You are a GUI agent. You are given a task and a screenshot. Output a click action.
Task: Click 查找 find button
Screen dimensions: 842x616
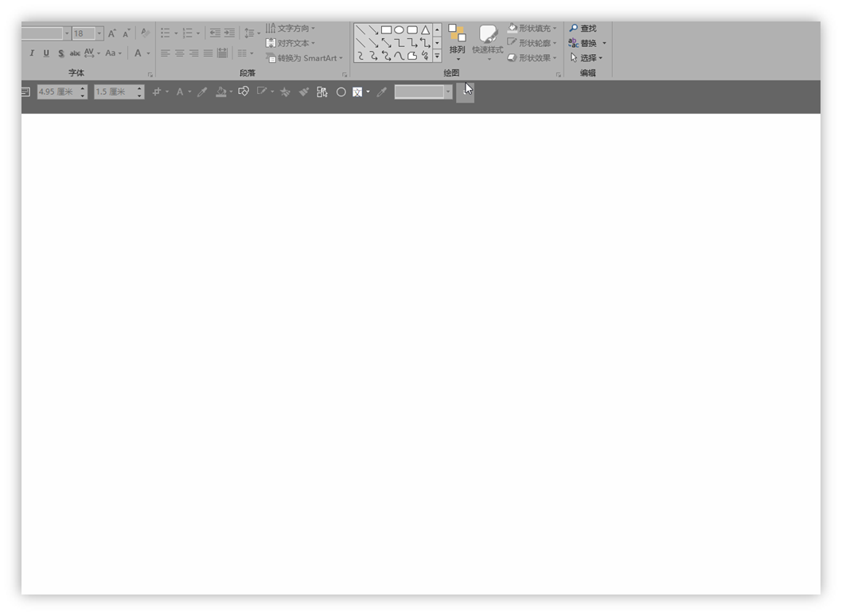[x=583, y=28]
